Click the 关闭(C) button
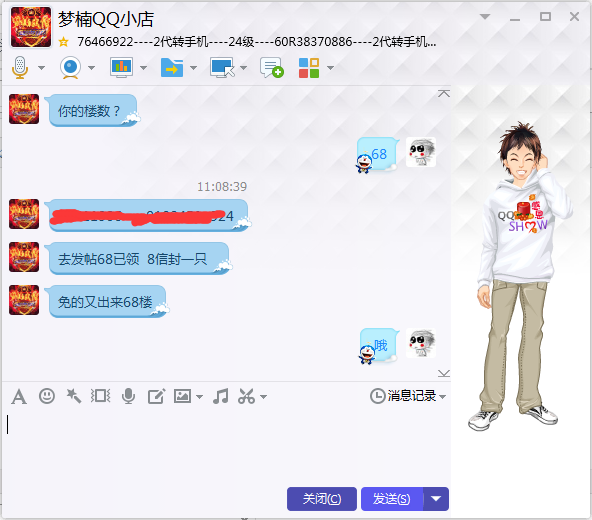 pyautogui.click(x=322, y=499)
